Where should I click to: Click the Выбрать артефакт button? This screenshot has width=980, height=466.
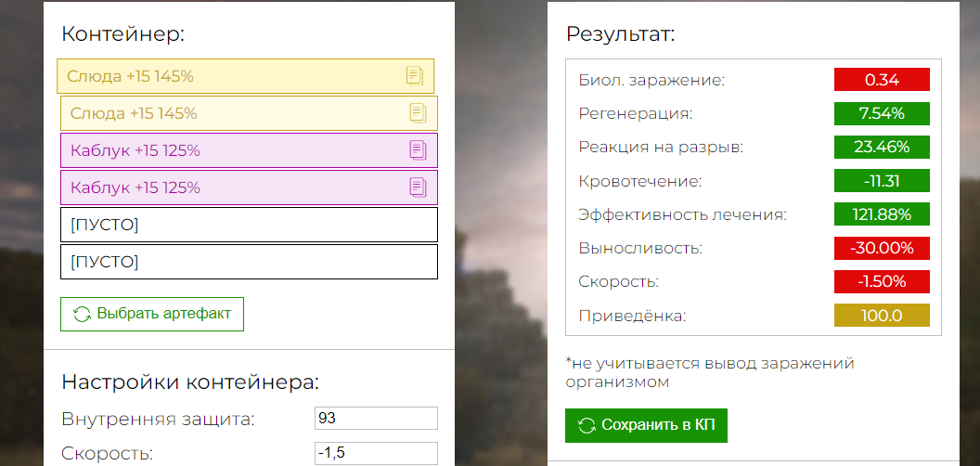point(152,314)
